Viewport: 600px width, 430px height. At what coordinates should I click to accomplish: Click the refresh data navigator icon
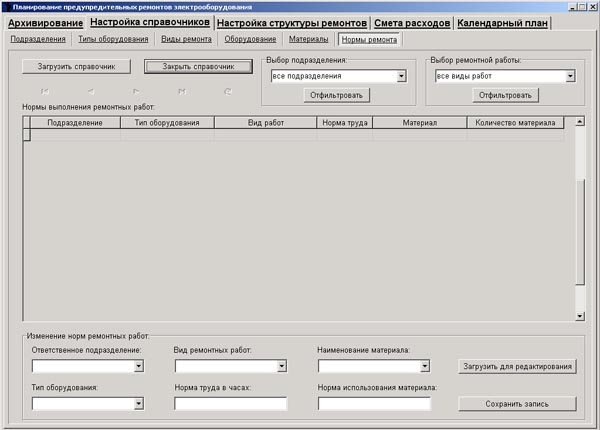(x=228, y=91)
